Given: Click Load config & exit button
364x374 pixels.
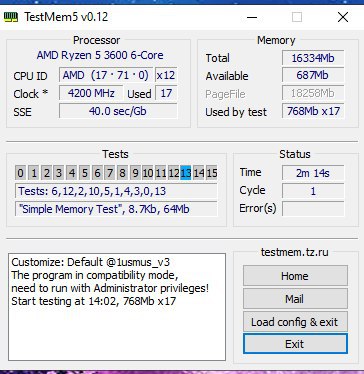Looking at the screenshot, I should [x=295, y=322].
